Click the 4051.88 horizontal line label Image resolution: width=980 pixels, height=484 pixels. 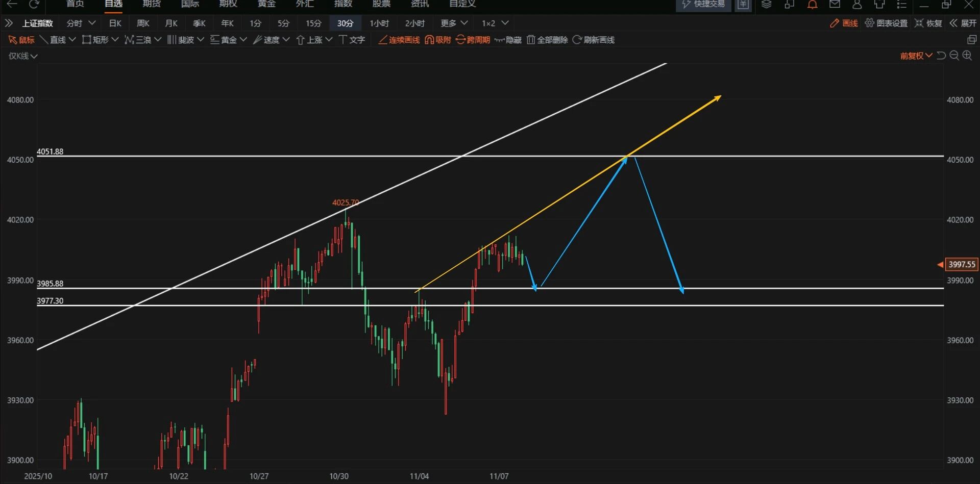coord(50,151)
